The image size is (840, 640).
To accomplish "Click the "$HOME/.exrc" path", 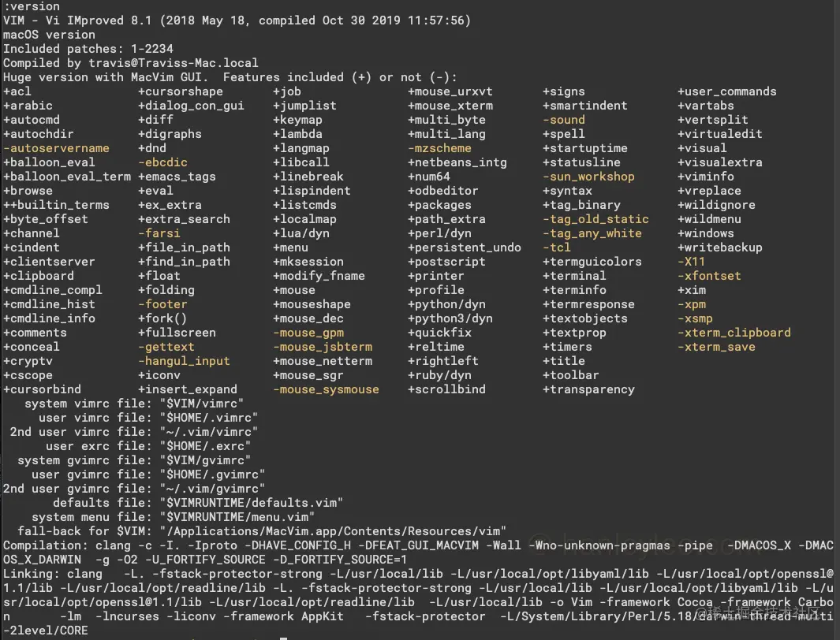I will [205, 446].
